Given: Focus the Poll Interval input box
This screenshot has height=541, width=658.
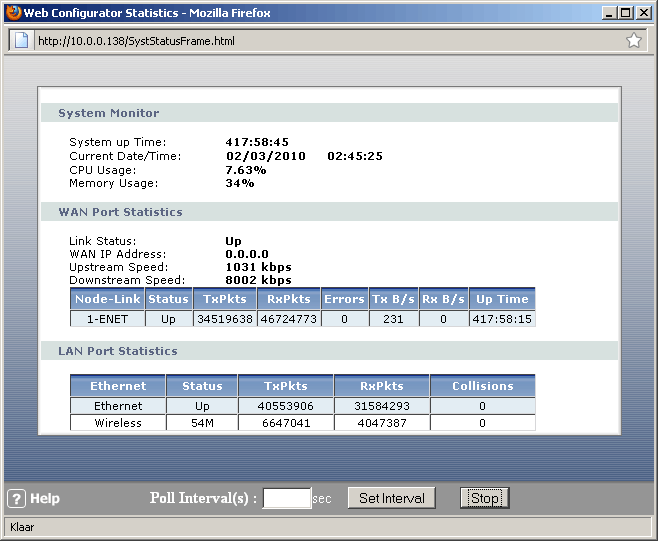Looking at the screenshot, I should pyautogui.click(x=287, y=498).
